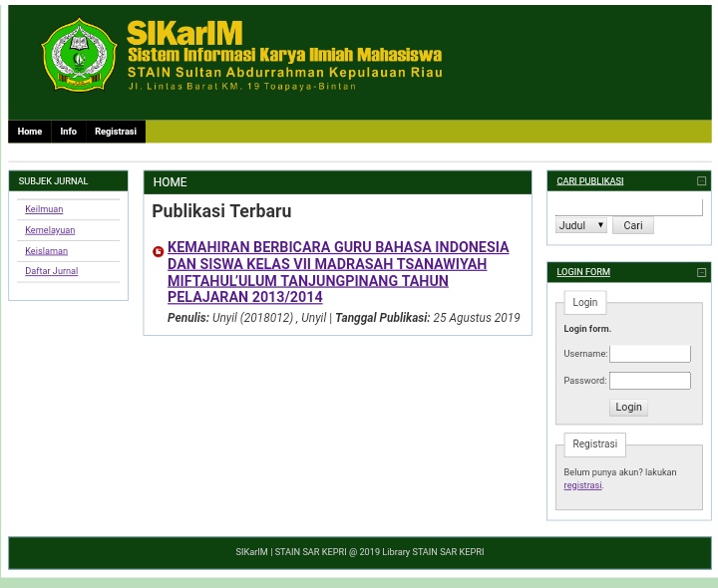This screenshot has width=718, height=588.
Task: Open the Keislaman subject link
Action: tap(46, 251)
